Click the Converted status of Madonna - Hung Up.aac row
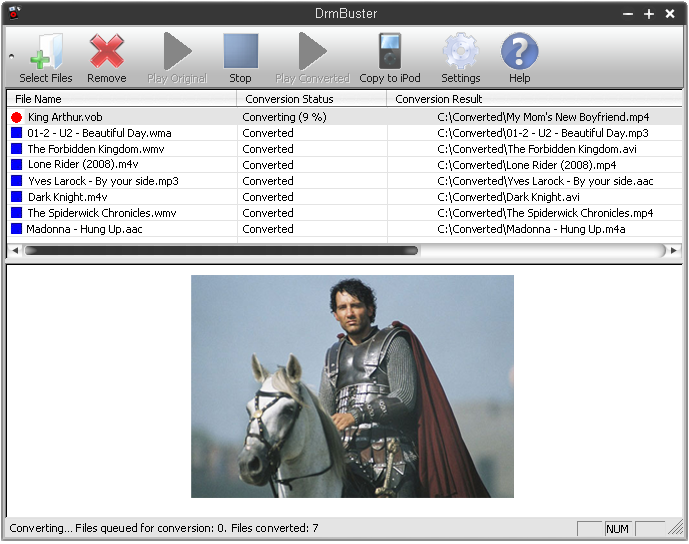The height and width of the screenshot is (544, 689). [x=268, y=229]
